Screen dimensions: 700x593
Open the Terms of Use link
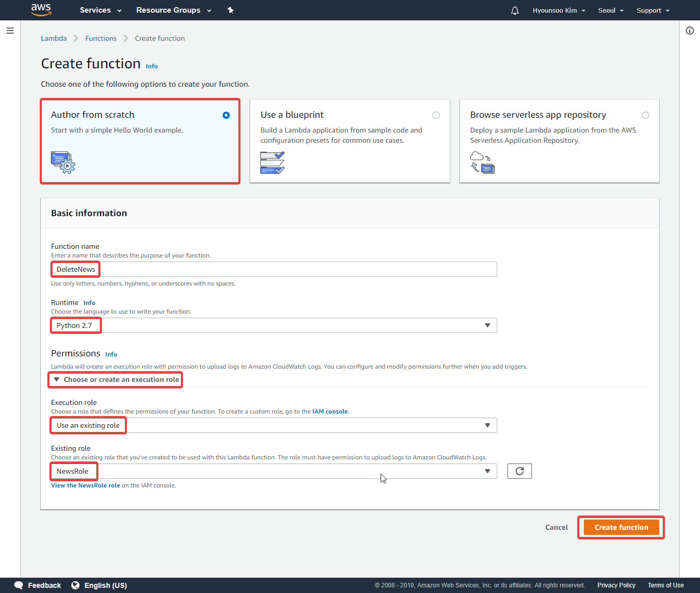(665, 585)
